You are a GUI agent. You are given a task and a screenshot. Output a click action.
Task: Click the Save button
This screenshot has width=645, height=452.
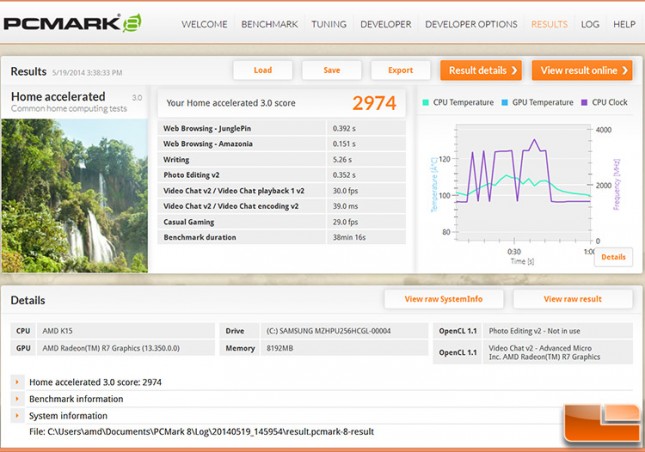332,70
